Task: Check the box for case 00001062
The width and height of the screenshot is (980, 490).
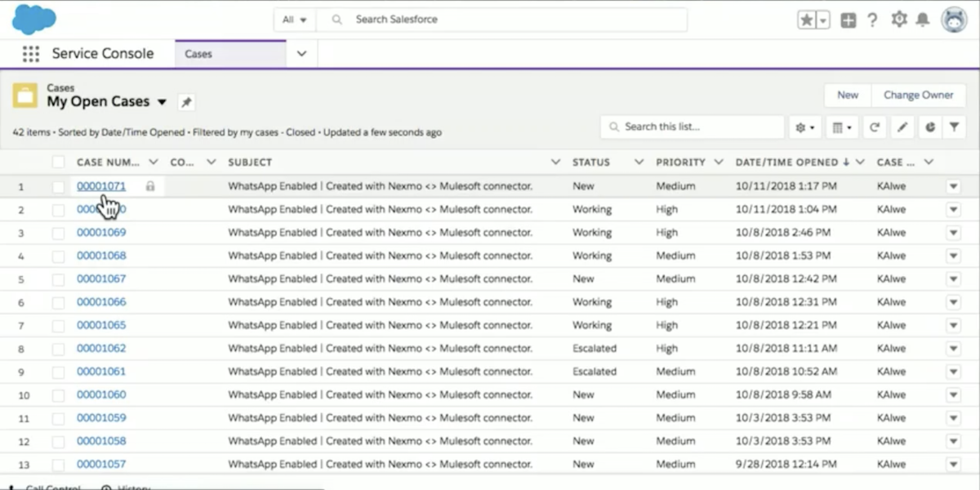Action: (58, 349)
